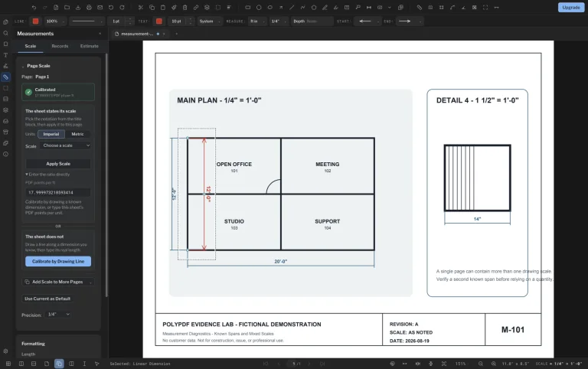Viewport: 588px width, 369px height.
Task: Open the red text color swatch
Action: point(159,21)
